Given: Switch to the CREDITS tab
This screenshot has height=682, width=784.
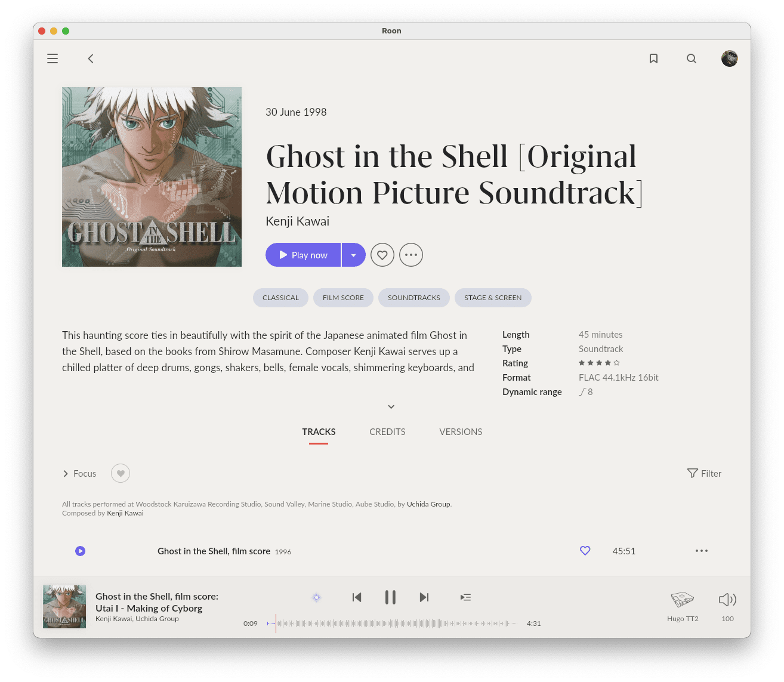Looking at the screenshot, I should tap(387, 432).
